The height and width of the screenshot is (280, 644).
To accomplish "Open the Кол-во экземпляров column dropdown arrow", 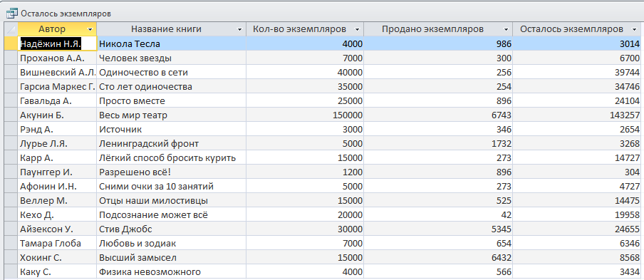I will coord(357,29).
